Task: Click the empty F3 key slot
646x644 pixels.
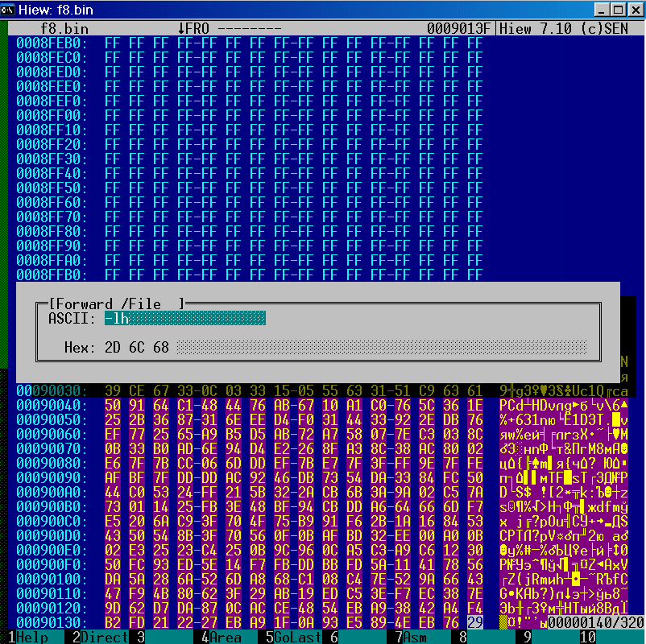Action: pos(165,637)
